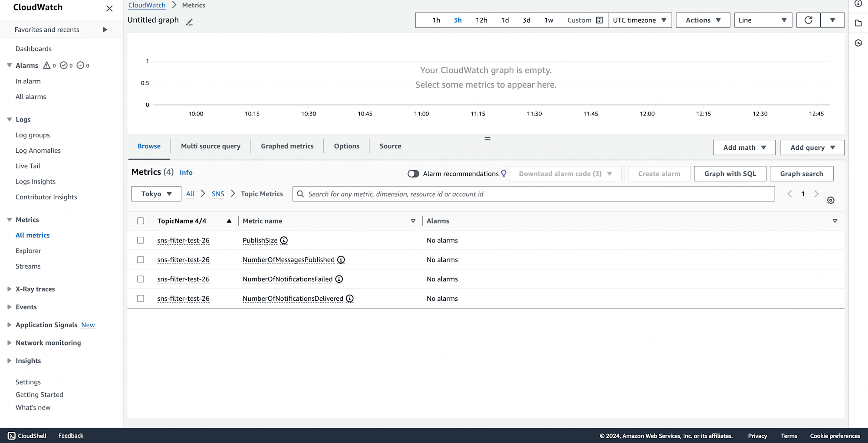
Task: Open the Actions dropdown
Action: [x=703, y=20]
